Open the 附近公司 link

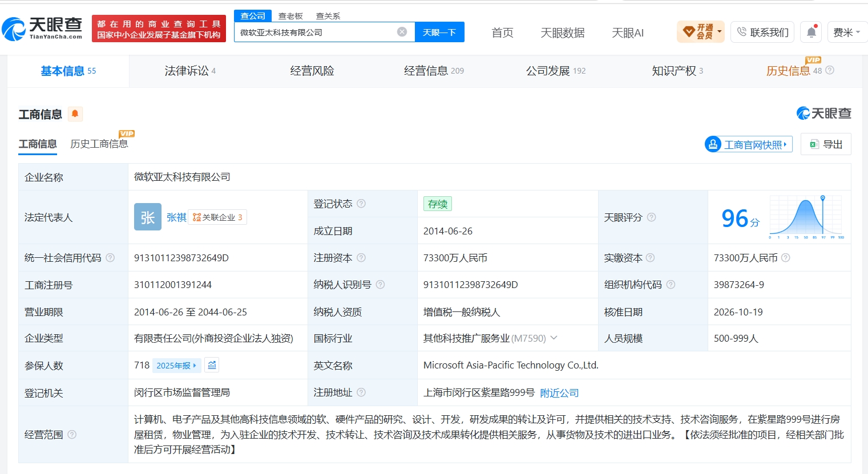click(559, 393)
